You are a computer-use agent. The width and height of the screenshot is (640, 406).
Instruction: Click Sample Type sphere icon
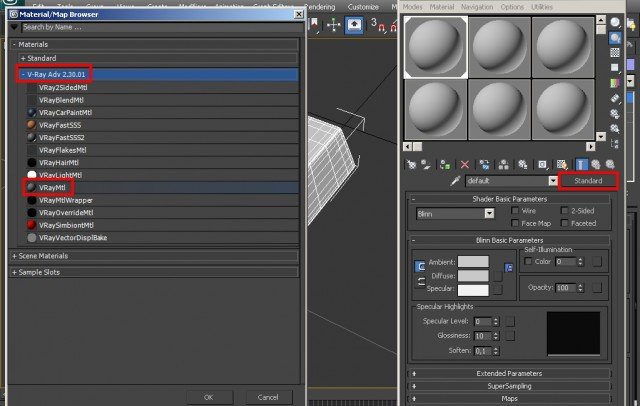coord(615,22)
